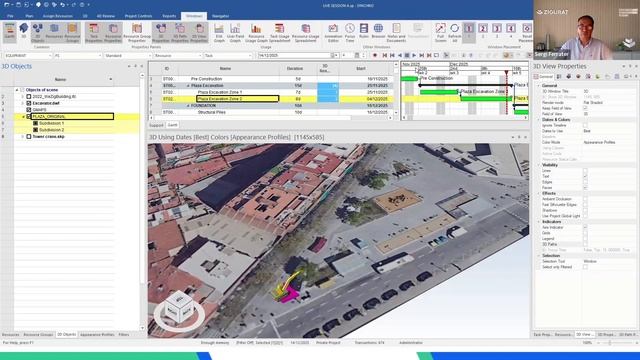This screenshot has height=360, width=640.
Task: Open the User Field Graph
Action: (235, 32)
